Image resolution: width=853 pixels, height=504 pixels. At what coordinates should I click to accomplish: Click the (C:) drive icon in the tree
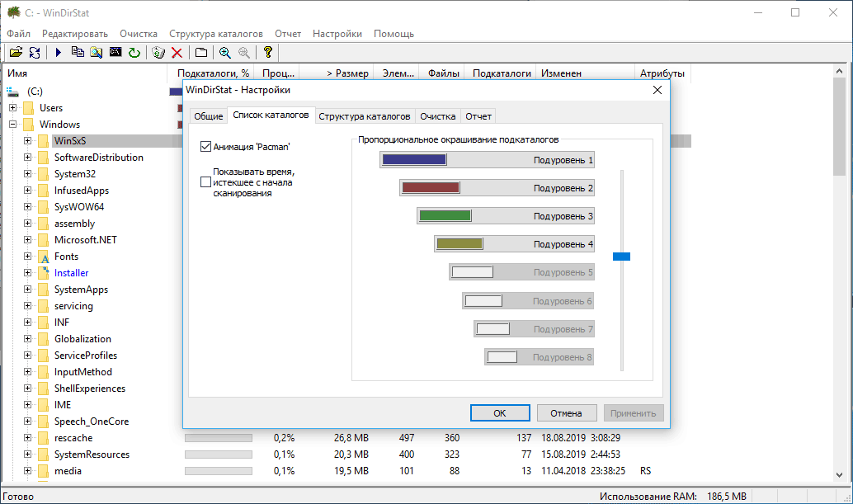point(12,92)
